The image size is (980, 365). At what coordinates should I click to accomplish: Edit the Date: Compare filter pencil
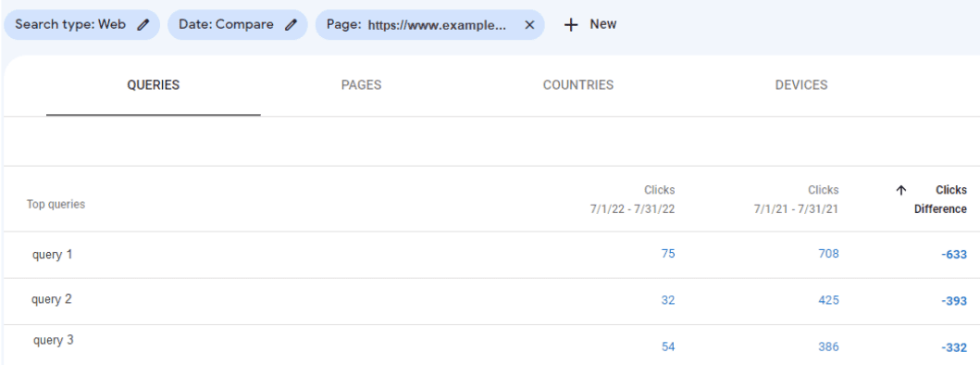coord(291,25)
